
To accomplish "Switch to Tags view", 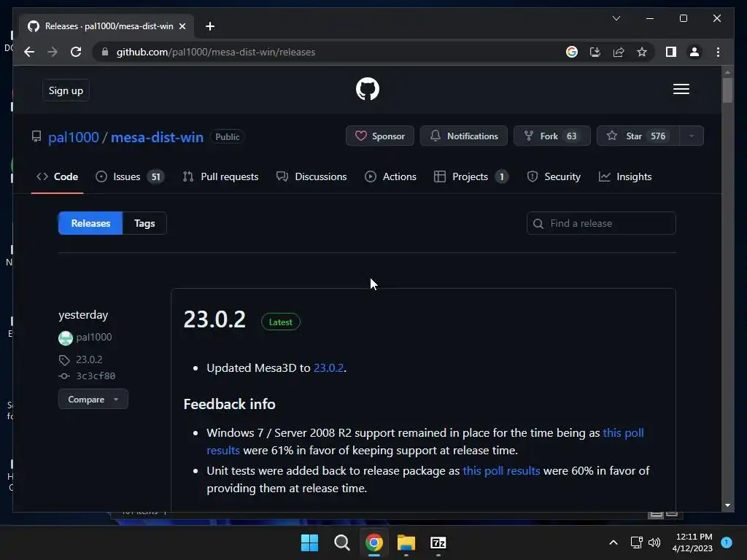I will [x=144, y=223].
